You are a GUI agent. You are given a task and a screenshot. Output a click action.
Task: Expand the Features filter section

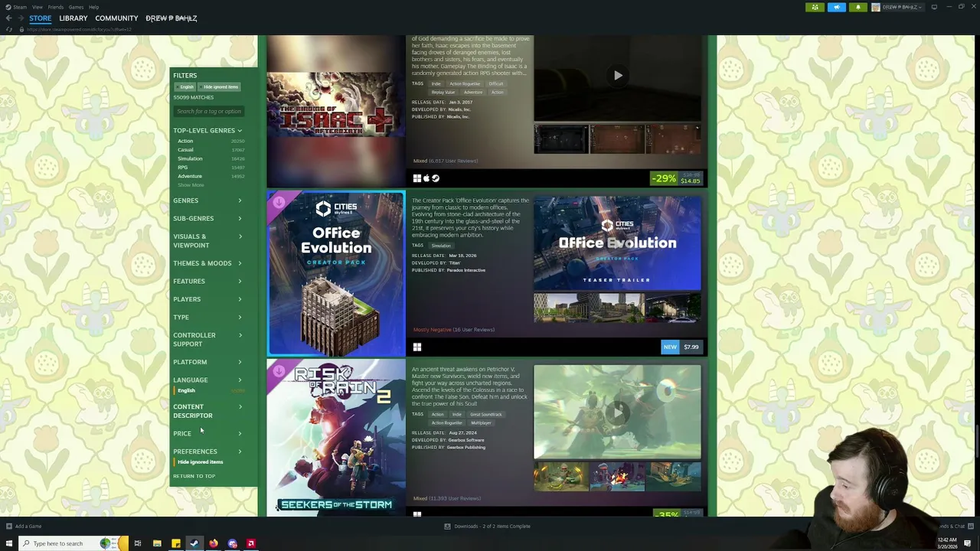point(207,281)
